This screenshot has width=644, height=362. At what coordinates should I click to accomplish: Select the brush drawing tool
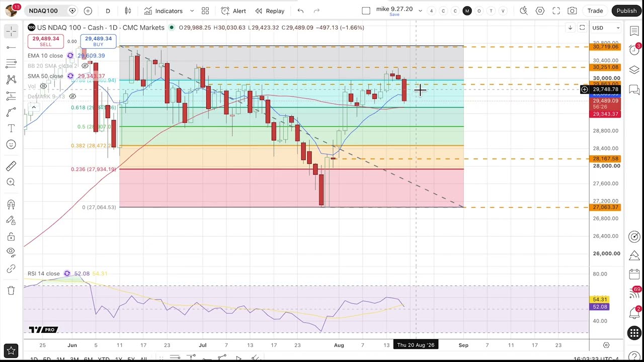[11, 112]
